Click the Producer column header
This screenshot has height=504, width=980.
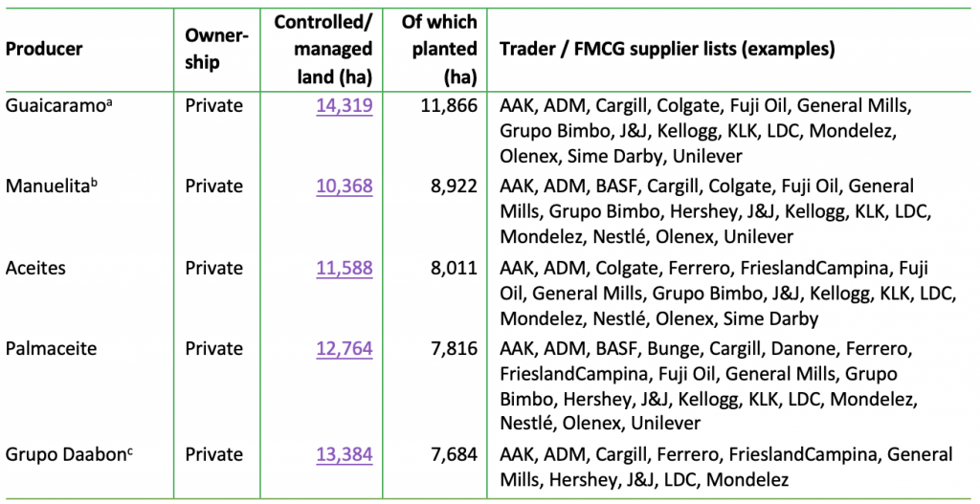pos(44,49)
